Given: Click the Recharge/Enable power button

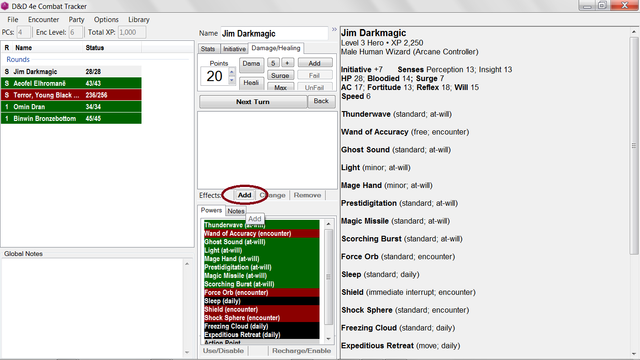Looking at the screenshot, I should coord(301,351).
